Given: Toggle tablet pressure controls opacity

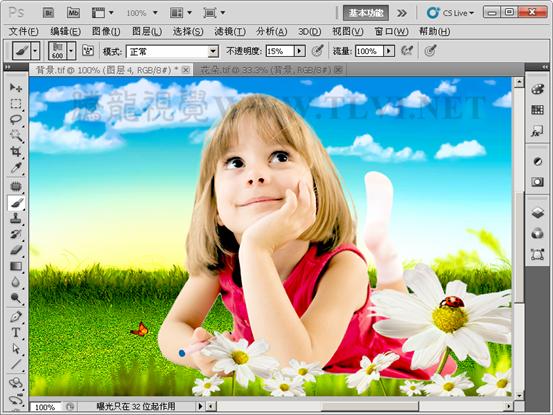Looking at the screenshot, I should tap(318, 51).
